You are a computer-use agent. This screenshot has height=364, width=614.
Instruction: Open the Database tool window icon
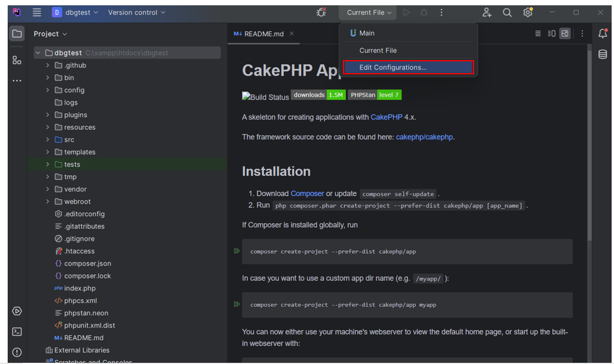click(603, 54)
